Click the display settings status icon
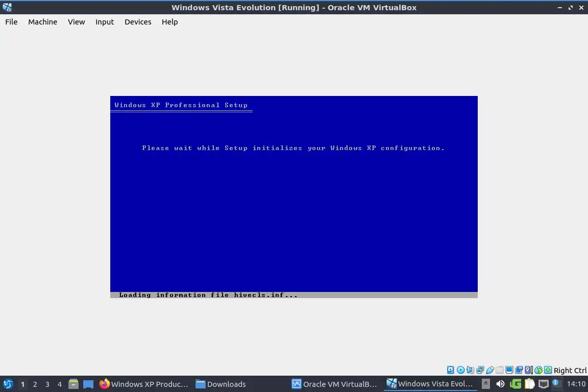 509,370
